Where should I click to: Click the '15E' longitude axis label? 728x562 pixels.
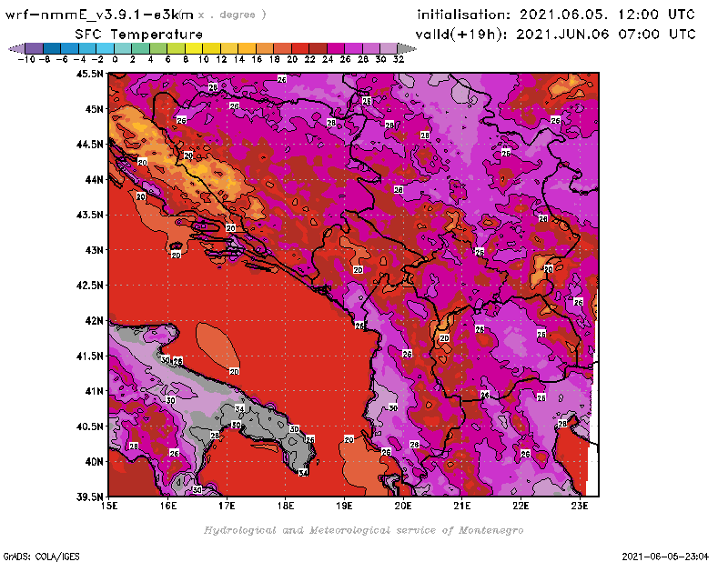pos(109,506)
